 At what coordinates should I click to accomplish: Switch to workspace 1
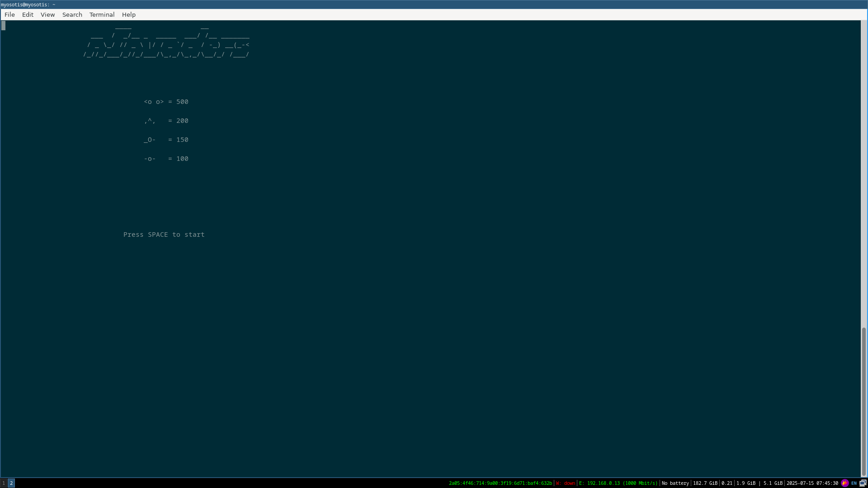click(4, 483)
